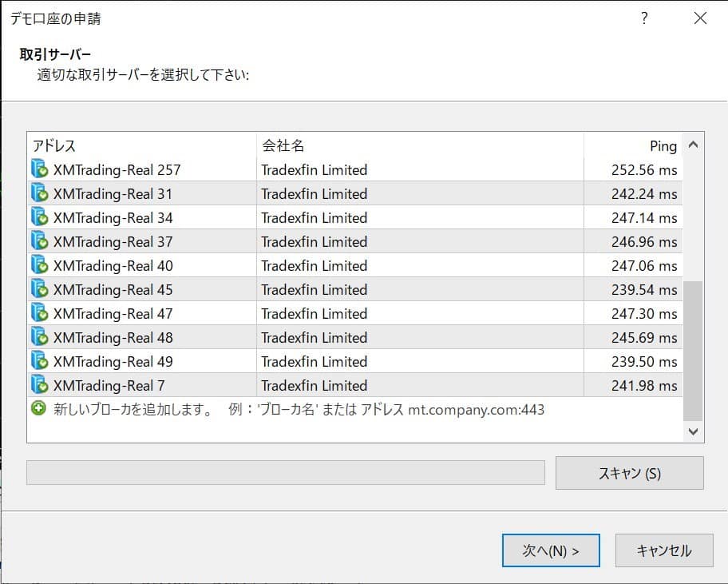Image resolution: width=728 pixels, height=584 pixels.
Task: Click server icon for XMTrading-Real 7
Action: tap(39, 385)
